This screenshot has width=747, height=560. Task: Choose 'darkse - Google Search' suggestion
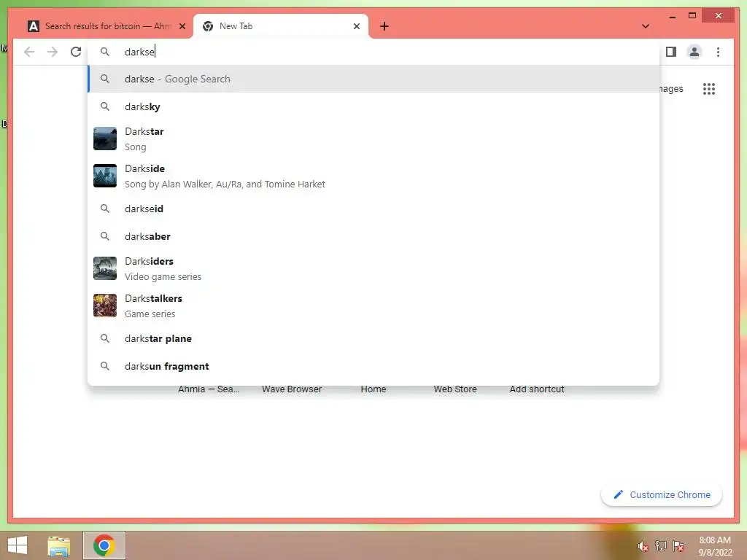click(x=373, y=79)
